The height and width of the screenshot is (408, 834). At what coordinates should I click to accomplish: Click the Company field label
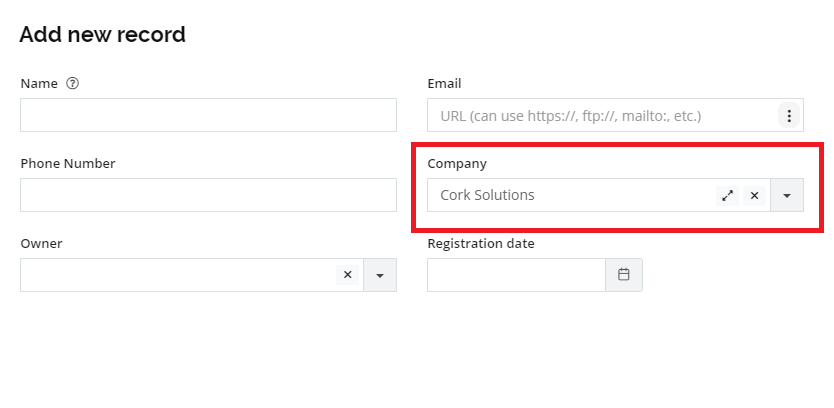coord(457,163)
